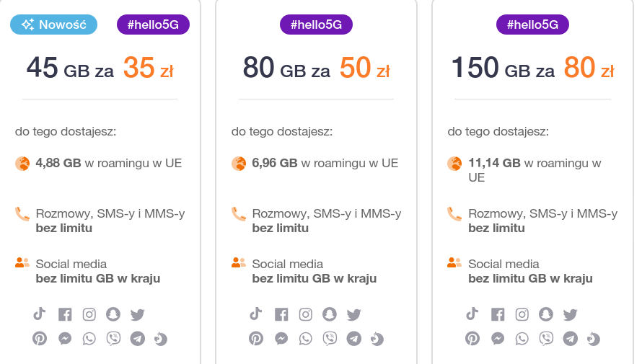Click the Instagram icon in the 150 GB plan
This screenshot has width=642, height=364.
522,314
